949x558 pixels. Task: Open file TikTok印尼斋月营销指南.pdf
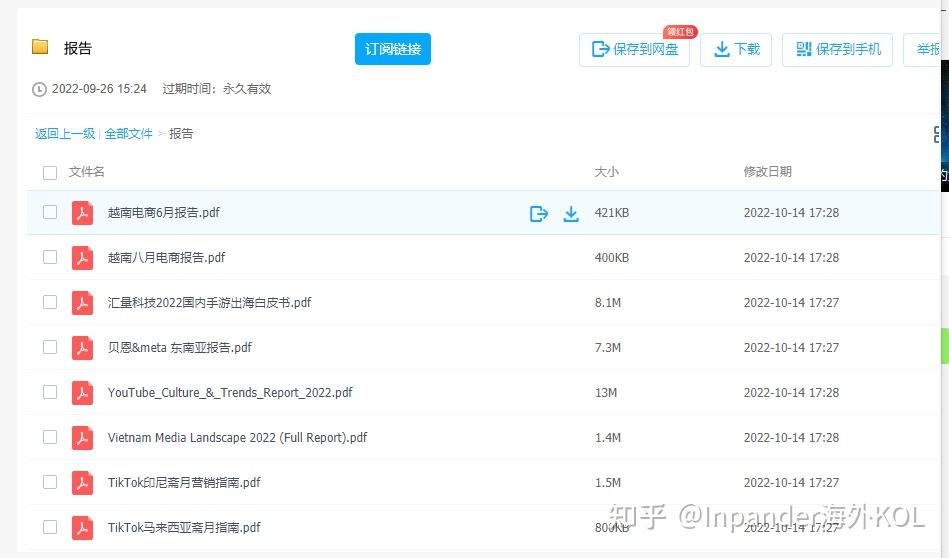coord(184,482)
